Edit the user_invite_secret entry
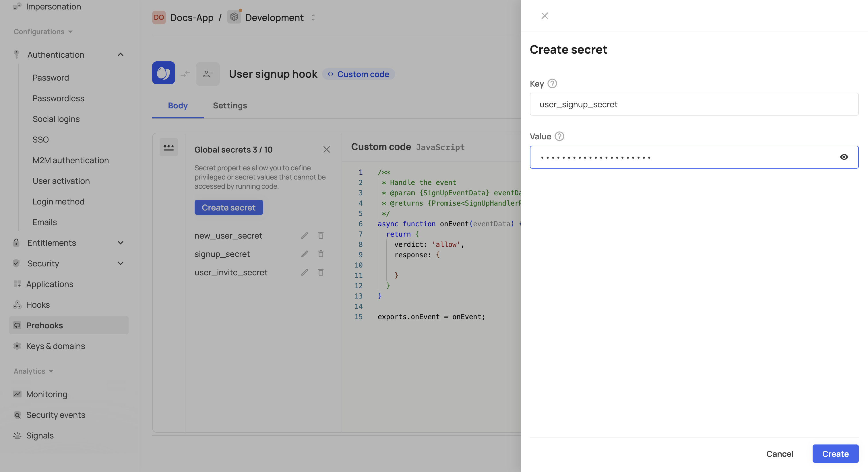Viewport: 868px width, 472px height. (305, 272)
